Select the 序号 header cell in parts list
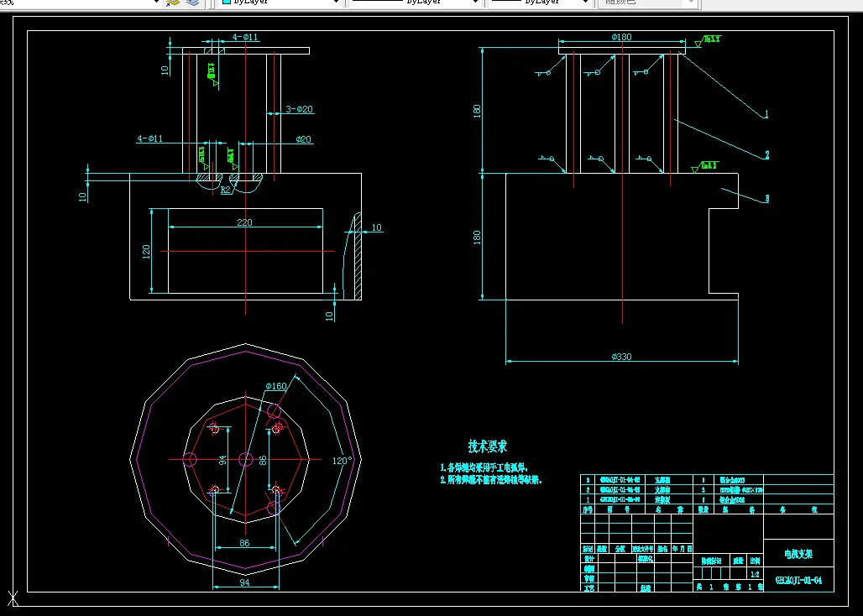 (x=588, y=510)
